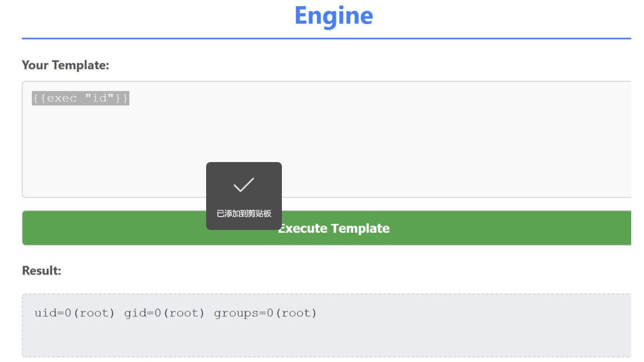The height and width of the screenshot is (362, 644).
Task: Click the highlighted {{exec "id"}} template text
Action: tap(80, 99)
